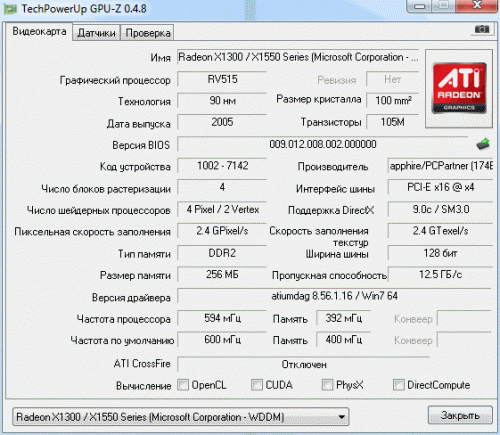Open the Датчики tab
The width and height of the screenshot is (500, 435).
coord(96,33)
